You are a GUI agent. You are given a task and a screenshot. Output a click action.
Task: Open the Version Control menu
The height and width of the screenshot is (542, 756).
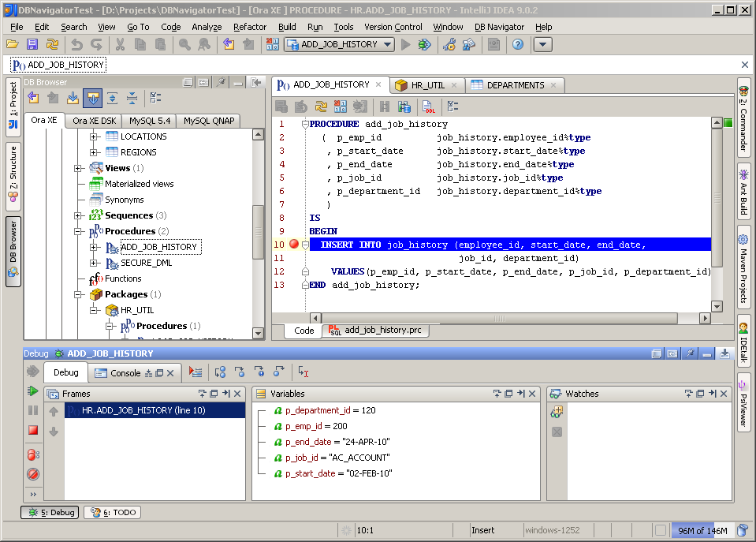pyautogui.click(x=393, y=27)
